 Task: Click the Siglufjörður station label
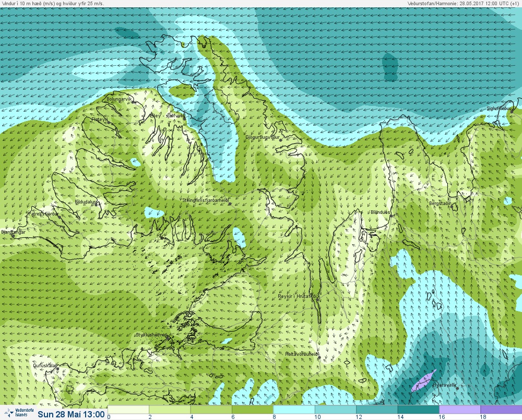[x=499, y=109]
